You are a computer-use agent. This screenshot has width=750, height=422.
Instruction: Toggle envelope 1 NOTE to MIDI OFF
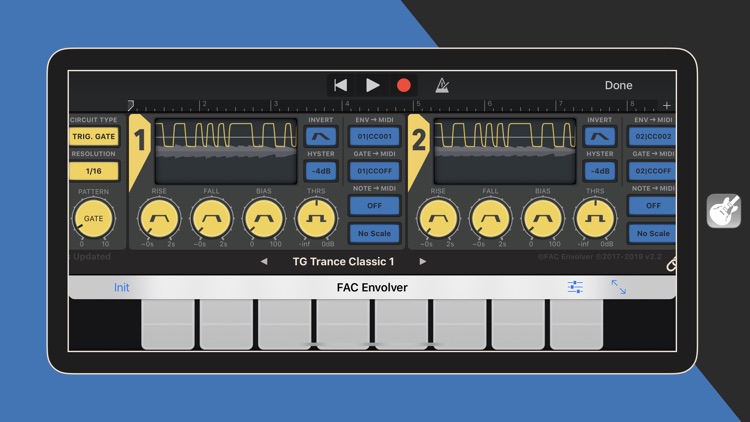click(375, 206)
